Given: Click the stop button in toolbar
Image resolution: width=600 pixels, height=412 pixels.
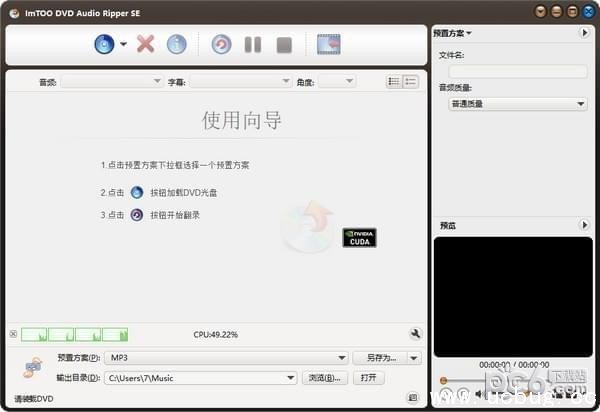Looking at the screenshot, I should click(x=284, y=44).
